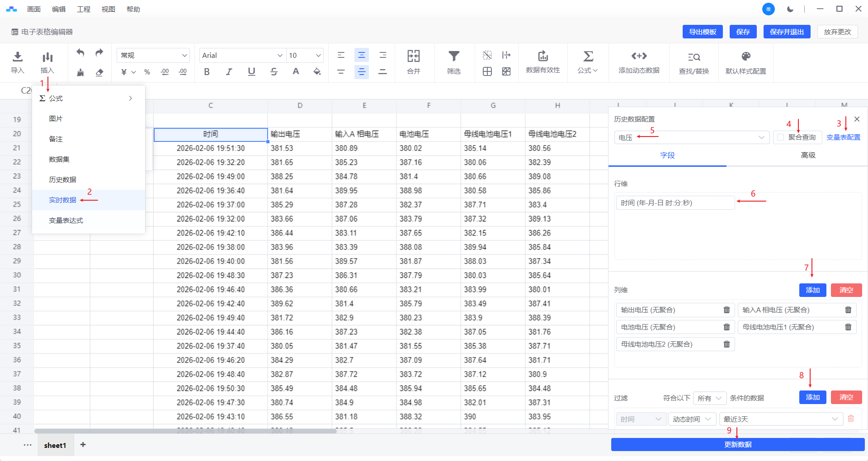Open the 变量表配置 link
This screenshot has width=868, height=461.
pos(843,137)
